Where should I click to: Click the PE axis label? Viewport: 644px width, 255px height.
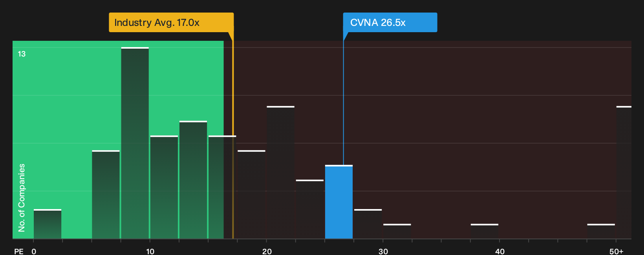[x=19, y=251]
